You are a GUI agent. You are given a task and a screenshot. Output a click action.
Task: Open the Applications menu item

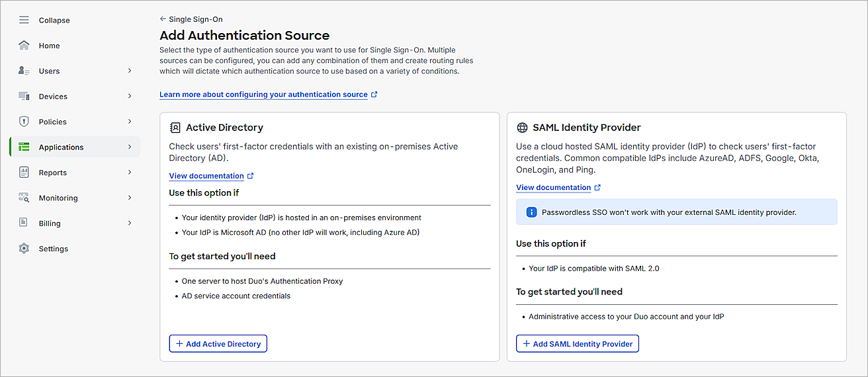(61, 147)
